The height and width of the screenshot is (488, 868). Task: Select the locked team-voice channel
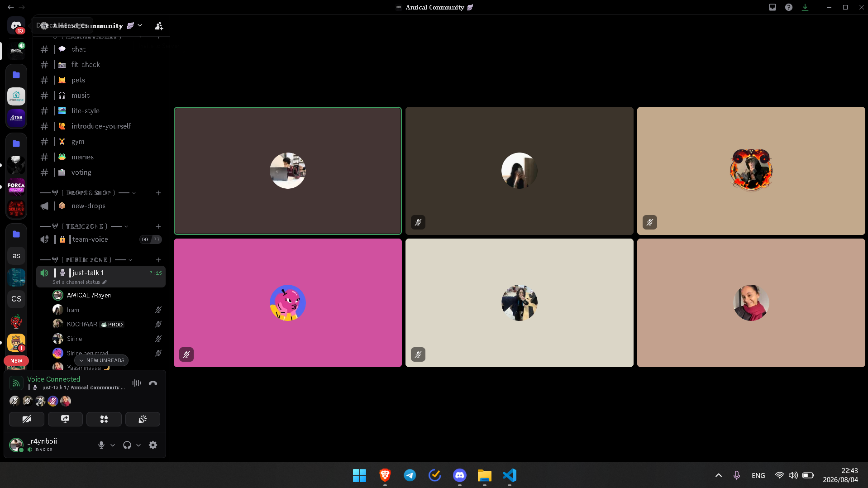pyautogui.click(x=101, y=239)
